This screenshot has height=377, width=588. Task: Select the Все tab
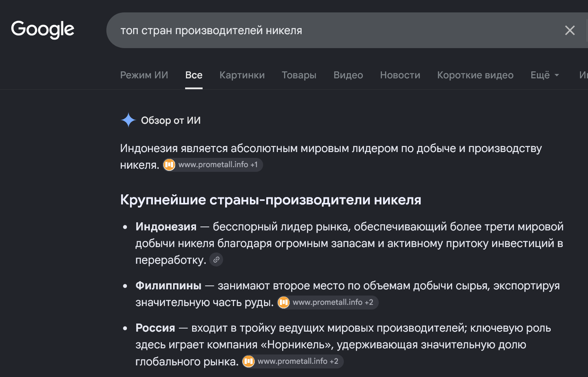point(194,75)
